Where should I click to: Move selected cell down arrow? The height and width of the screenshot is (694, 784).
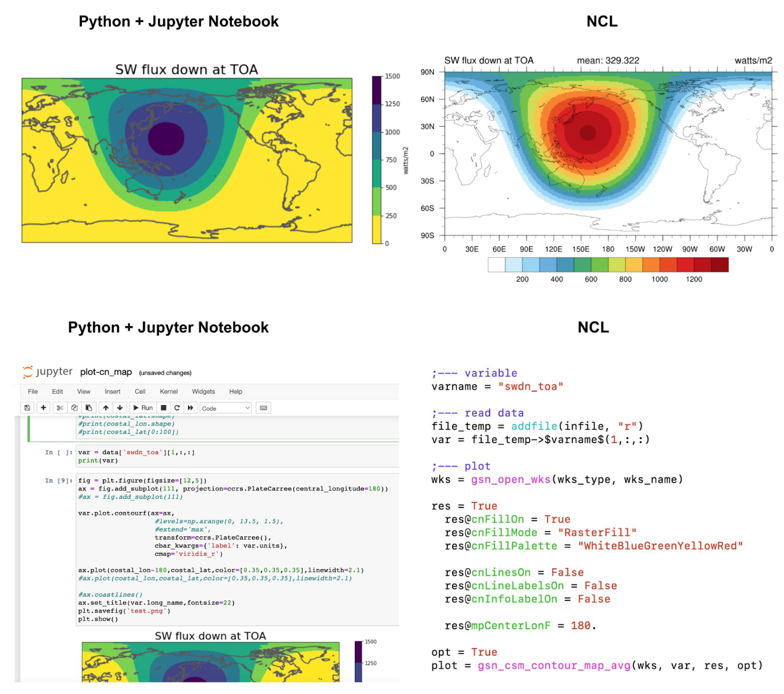120,407
